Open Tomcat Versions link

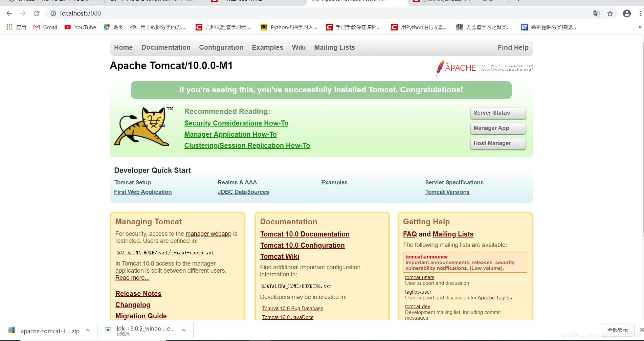point(447,192)
